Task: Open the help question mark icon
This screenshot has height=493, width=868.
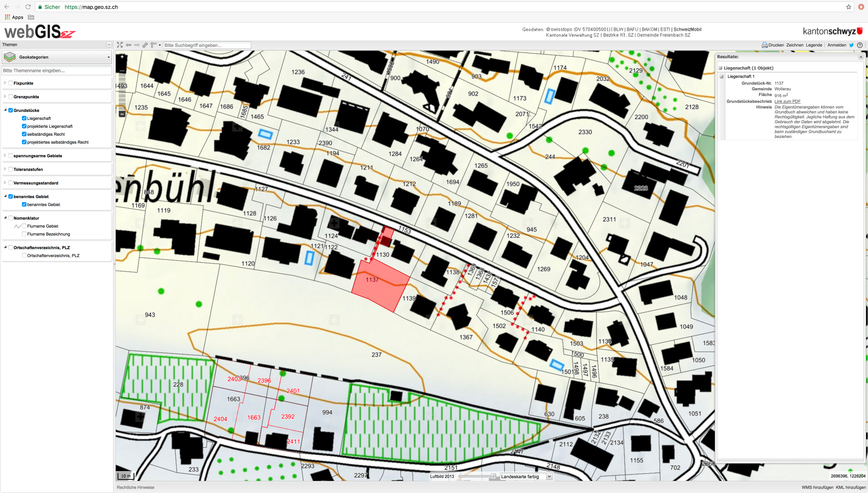Action: tap(860, 45)
